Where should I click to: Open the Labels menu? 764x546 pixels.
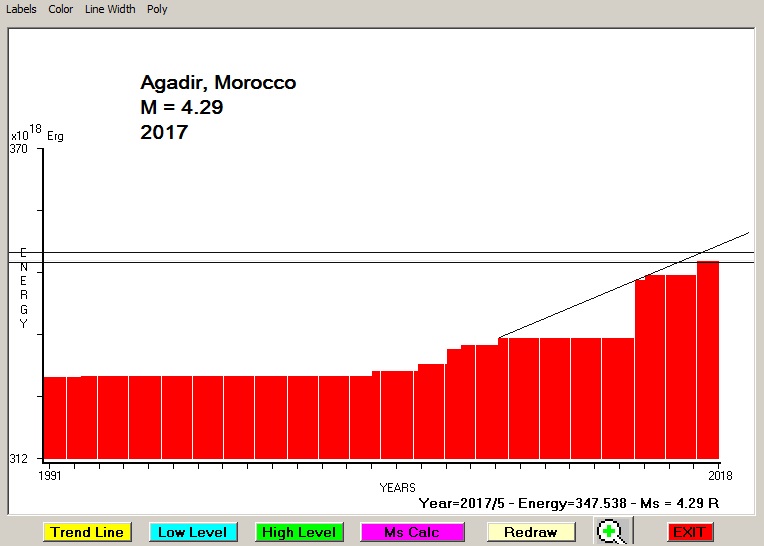tap(21, 9)
